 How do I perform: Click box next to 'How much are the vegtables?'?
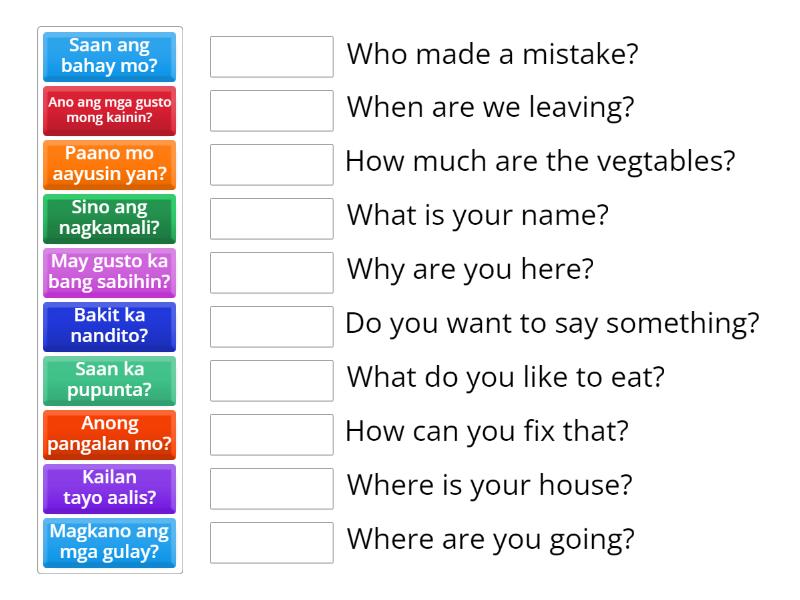pos(272,165)
